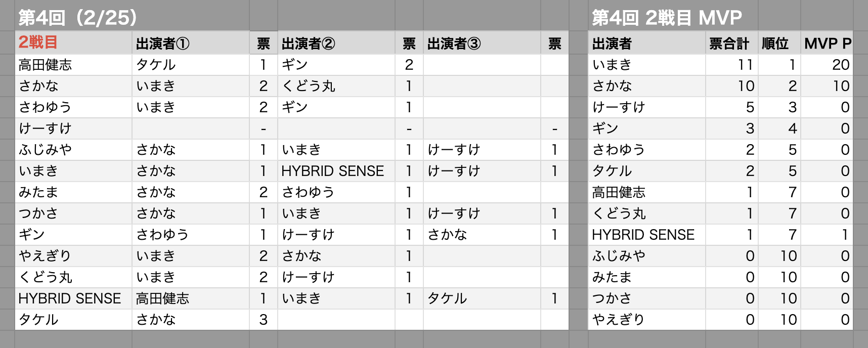Select the 出演者② column header
The image size is (868, 348).
(336, 43)
